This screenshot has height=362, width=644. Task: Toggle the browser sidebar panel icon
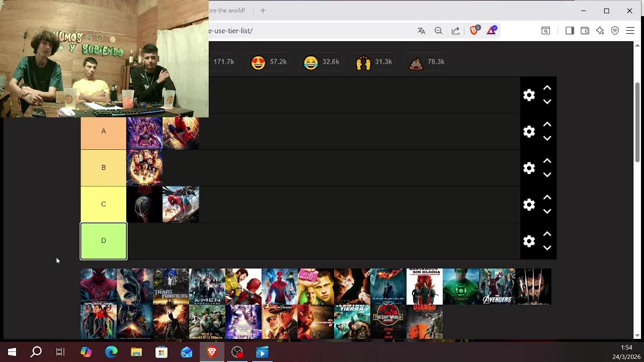[570, 31]
